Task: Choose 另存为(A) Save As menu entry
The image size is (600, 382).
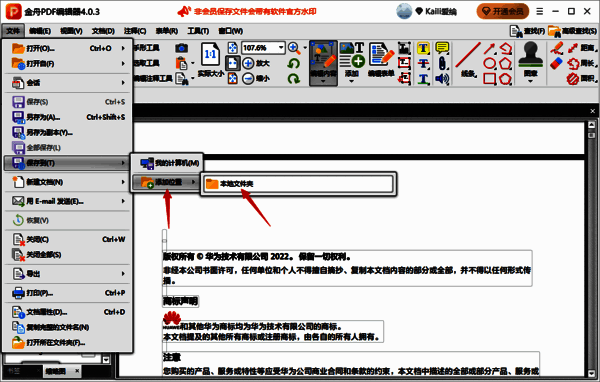Action: click(68, 117)
